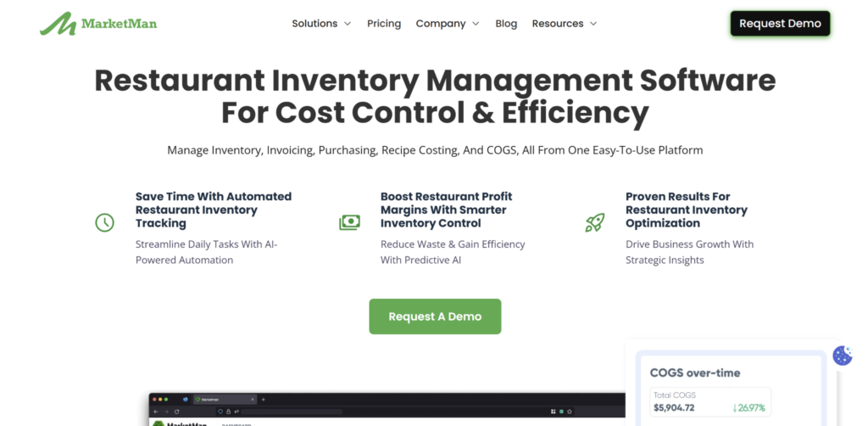The image size is (868, 426).
Task: Expand the Solutions dropdown chevron
Action: click(347, 24)
